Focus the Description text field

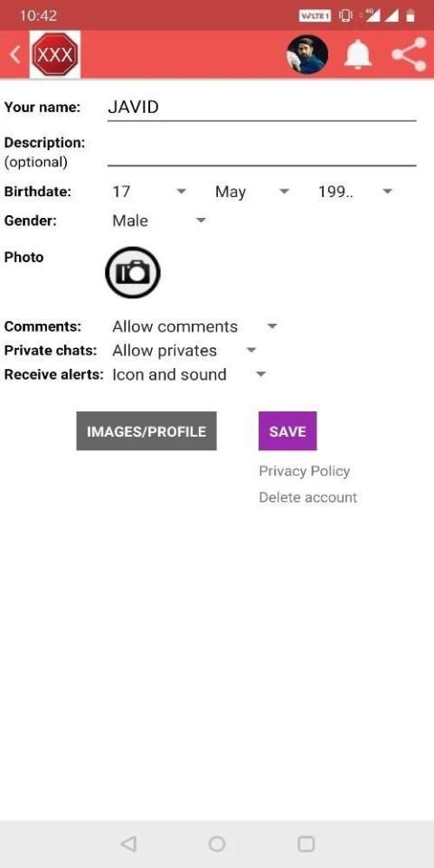tap(262, 151)
